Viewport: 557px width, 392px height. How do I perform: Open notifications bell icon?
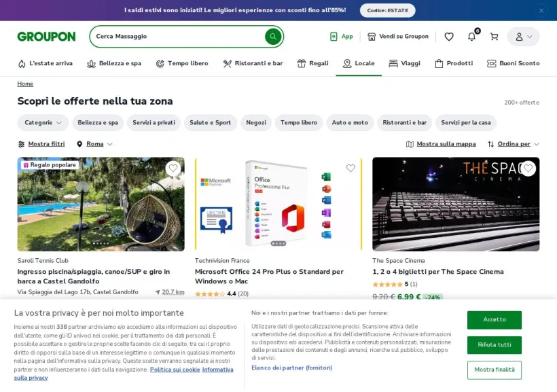point(471,37)
